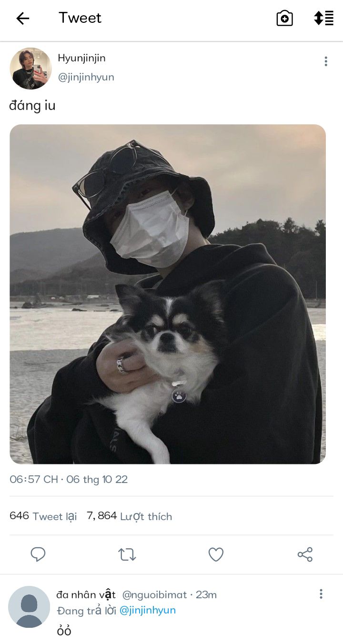Tap the @nguoibimat handle in reply
This screenshot has height=644, width=343.
click(155, 594)
